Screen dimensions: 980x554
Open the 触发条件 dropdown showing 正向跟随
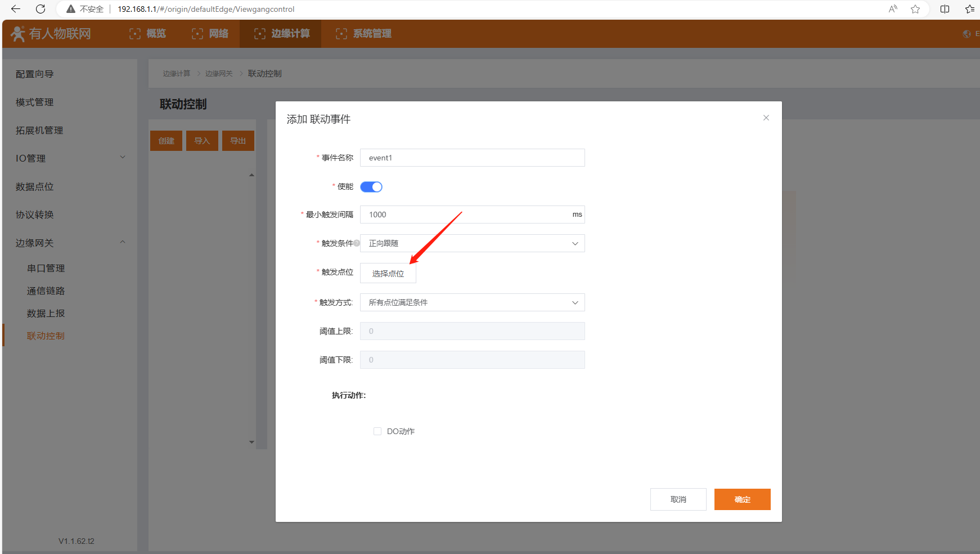[x=472, y=243]
